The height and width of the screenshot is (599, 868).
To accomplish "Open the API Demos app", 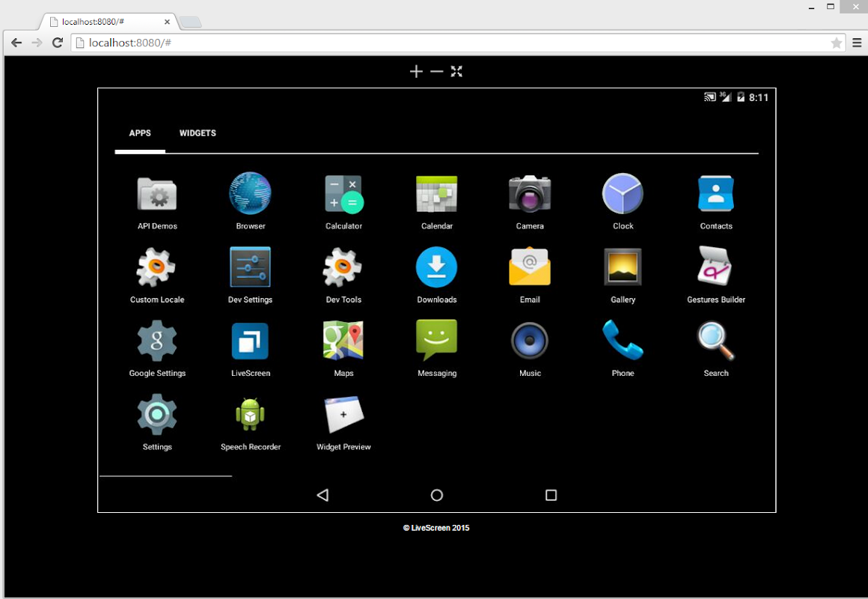I will pyautogui.click(x=157, y=195).
